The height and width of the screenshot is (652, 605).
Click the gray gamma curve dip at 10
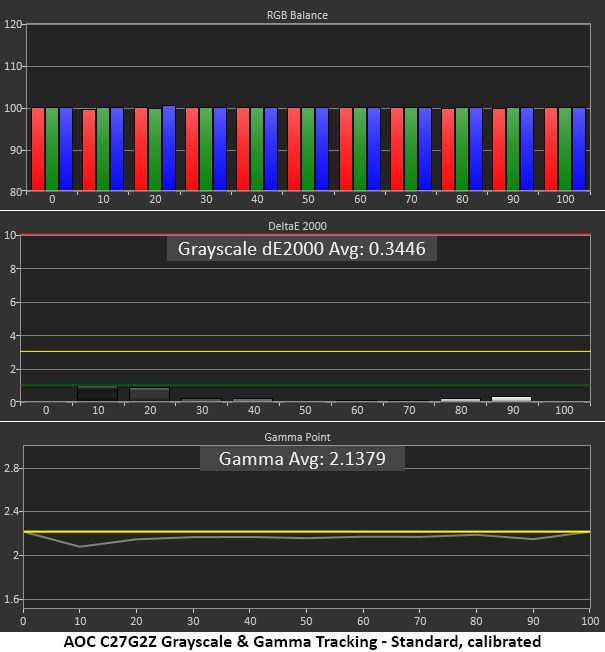pos(80,546)
